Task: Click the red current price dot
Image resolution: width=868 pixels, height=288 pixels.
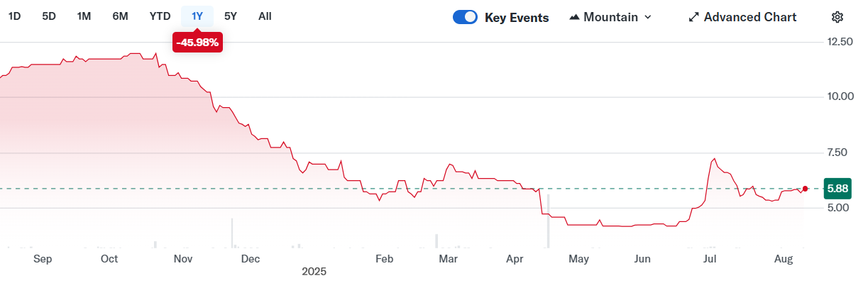Action: pyautogui.click(x=805, y=189)
